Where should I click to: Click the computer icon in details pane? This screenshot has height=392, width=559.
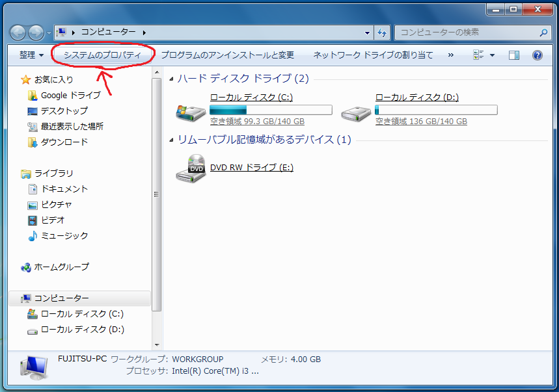click(x=34, y=369)
